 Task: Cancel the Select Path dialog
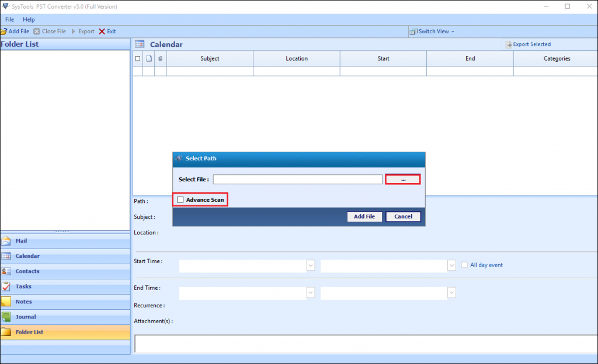[403, 216]
